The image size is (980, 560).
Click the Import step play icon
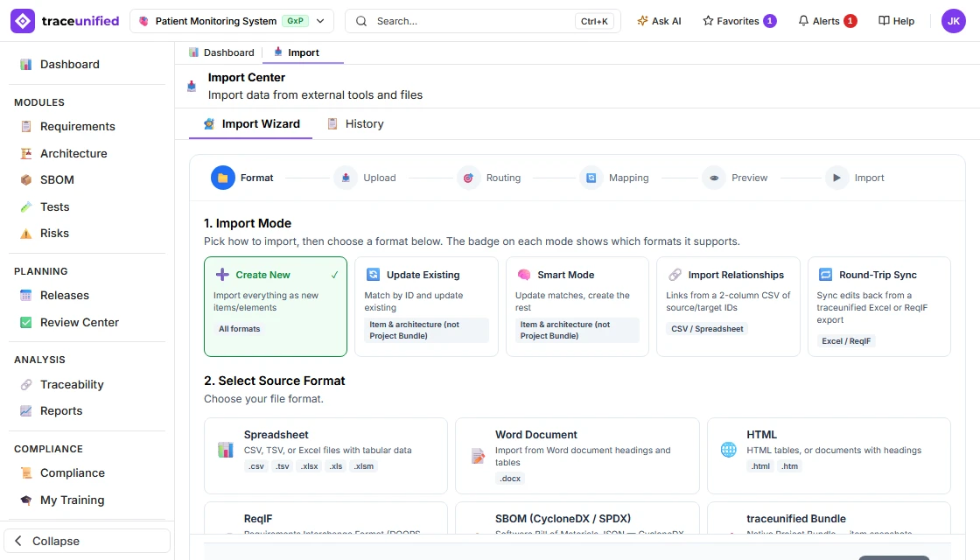836,178
